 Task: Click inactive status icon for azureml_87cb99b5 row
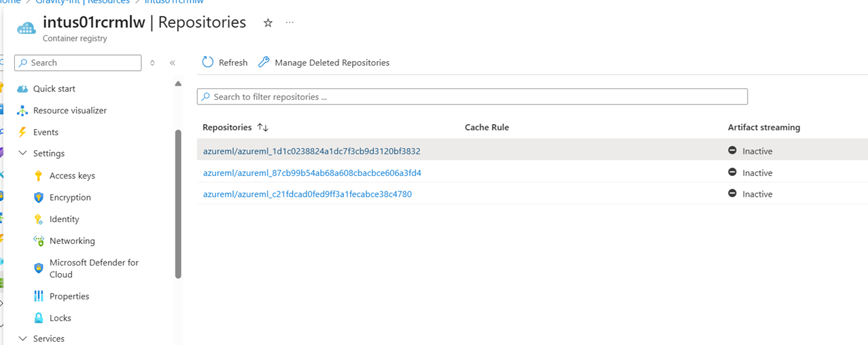[733, 172]
